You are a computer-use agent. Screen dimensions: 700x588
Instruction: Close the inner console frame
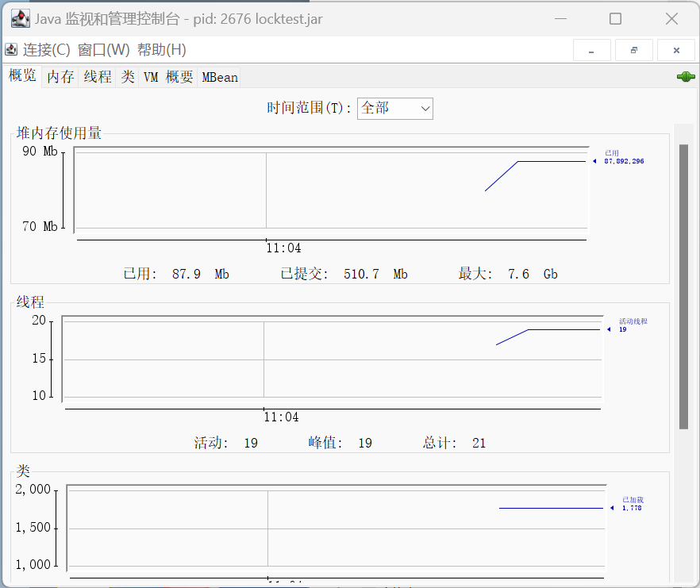pyautogui.click(x=676, y=51)
